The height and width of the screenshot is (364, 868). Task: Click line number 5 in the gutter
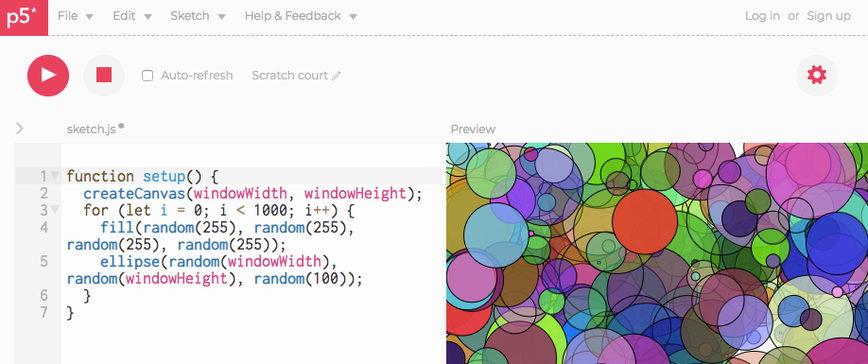pos(44,261)
